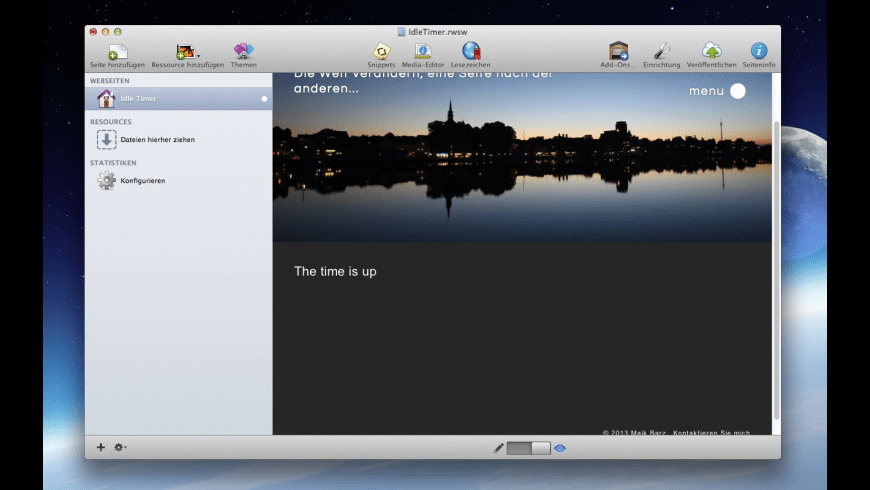This screenshot has width=870, height=490.
Task: Click the Konfigurieren label
Action: pos(143,181)
